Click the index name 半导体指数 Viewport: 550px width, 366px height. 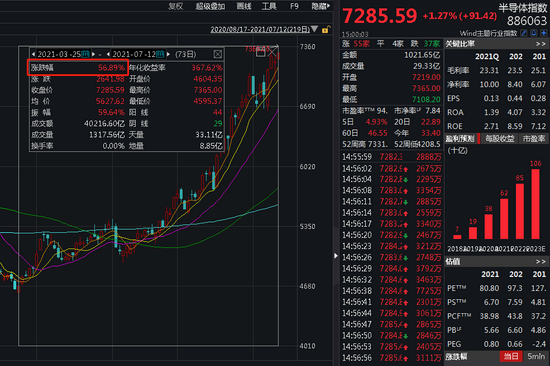(x=522, y=8)
